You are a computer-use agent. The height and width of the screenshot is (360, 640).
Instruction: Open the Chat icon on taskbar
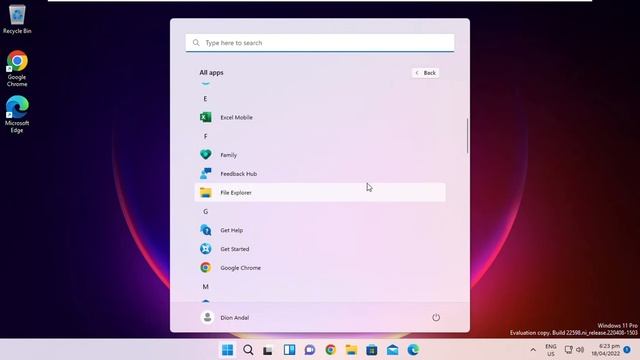point(310,350)
